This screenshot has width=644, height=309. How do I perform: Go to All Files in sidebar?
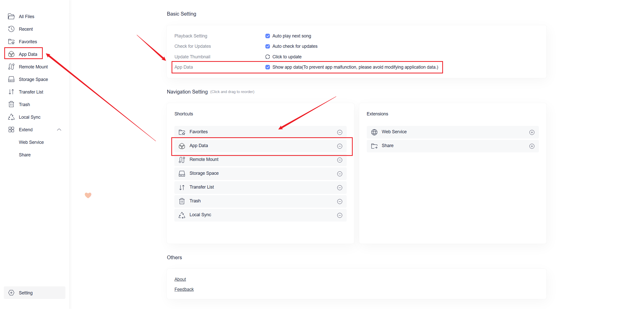pos(26,17)
